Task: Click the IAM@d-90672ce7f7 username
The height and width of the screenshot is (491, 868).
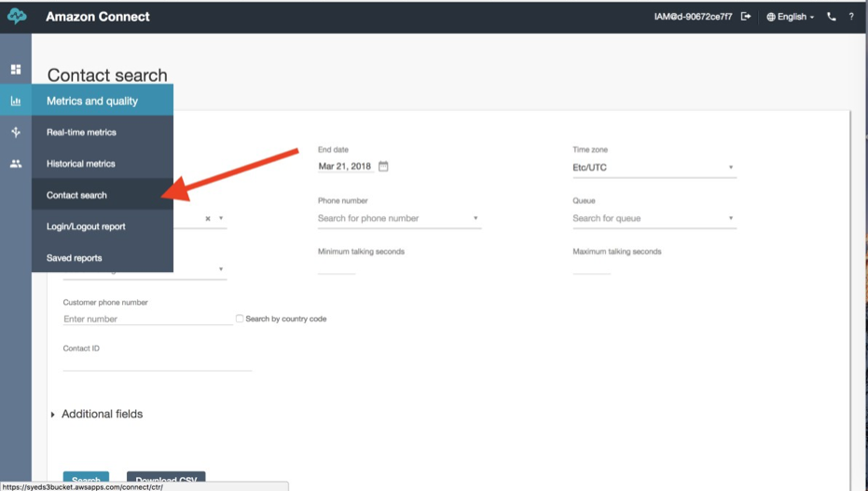Action: 693,17
